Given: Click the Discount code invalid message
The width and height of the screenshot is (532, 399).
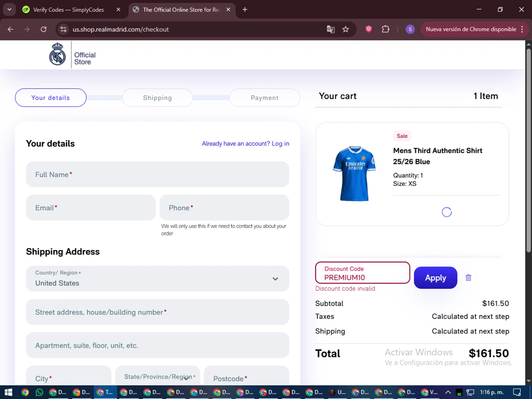Looking at the screenshot, I should 345,289.
